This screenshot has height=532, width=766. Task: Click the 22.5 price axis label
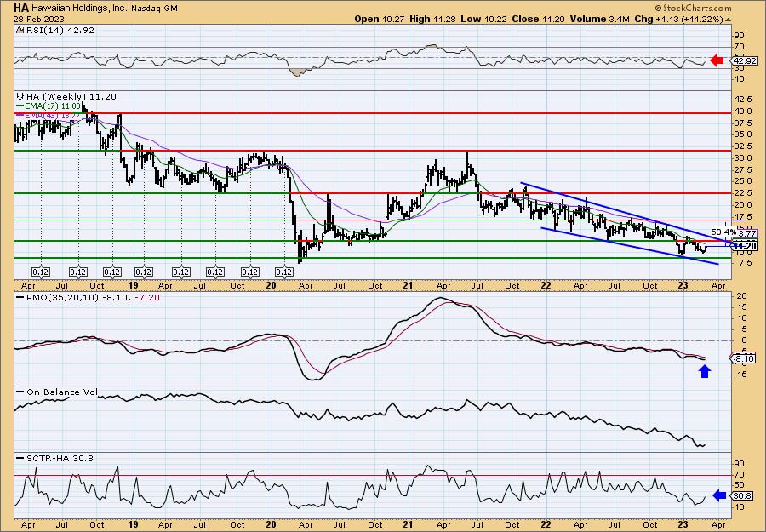pos(744,193)
